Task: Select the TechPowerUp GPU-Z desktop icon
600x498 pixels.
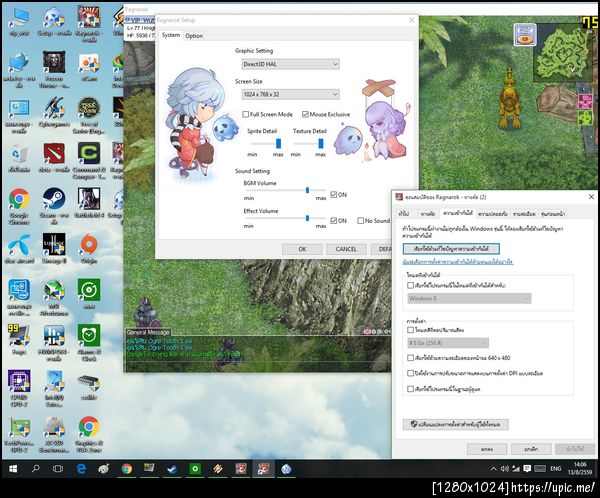Action: [x=19, y=434]
